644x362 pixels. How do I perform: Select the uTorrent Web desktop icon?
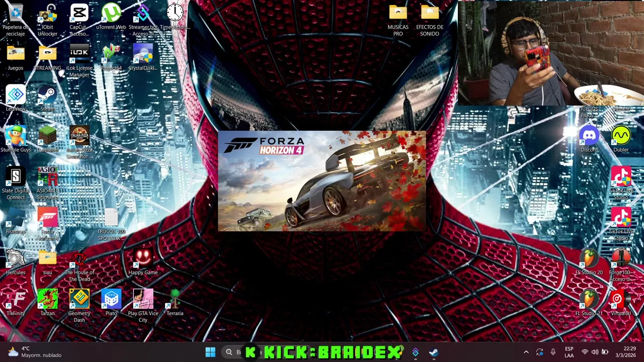[111, 17]
